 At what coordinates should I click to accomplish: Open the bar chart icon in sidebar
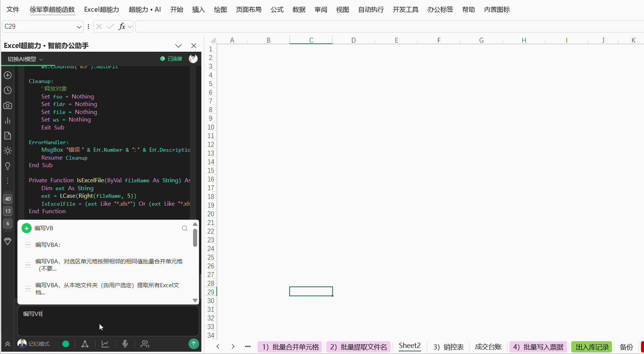pos(8,120)
